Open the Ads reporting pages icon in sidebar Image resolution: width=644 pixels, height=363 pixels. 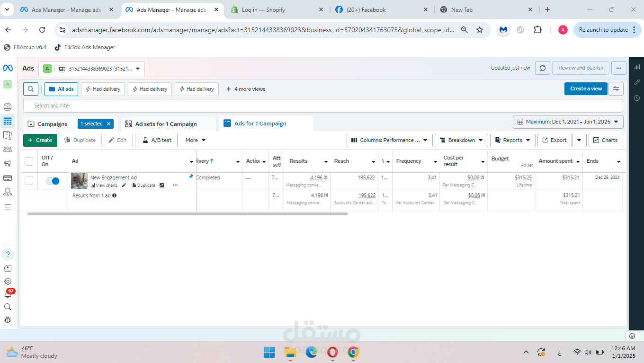click(8, 135)
